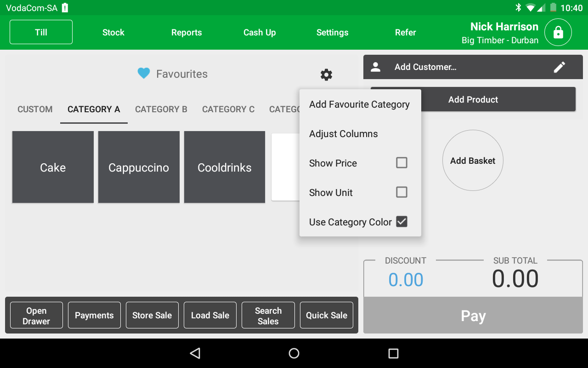
Task: Tap the DISCOUNT label
Action: tap(406, 261)
